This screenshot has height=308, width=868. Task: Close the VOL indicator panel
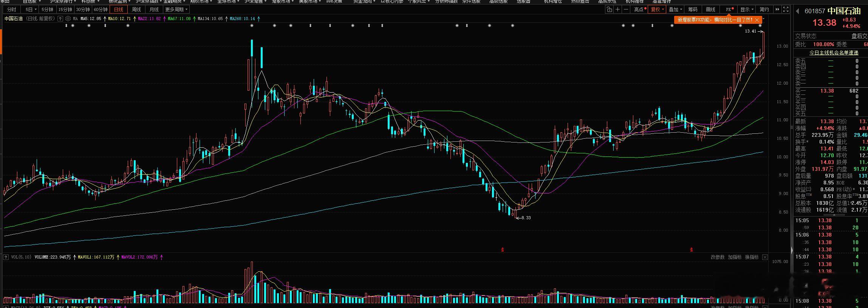coord(765,257)
